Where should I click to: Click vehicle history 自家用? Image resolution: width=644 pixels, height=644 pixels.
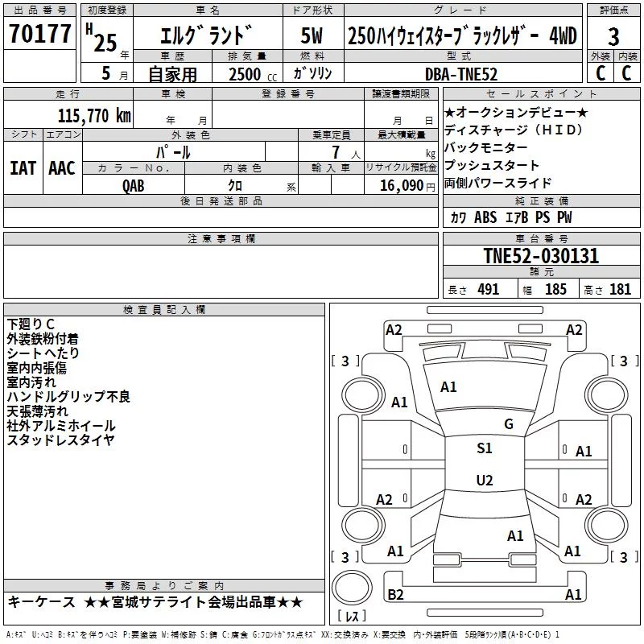pos(172,74)
